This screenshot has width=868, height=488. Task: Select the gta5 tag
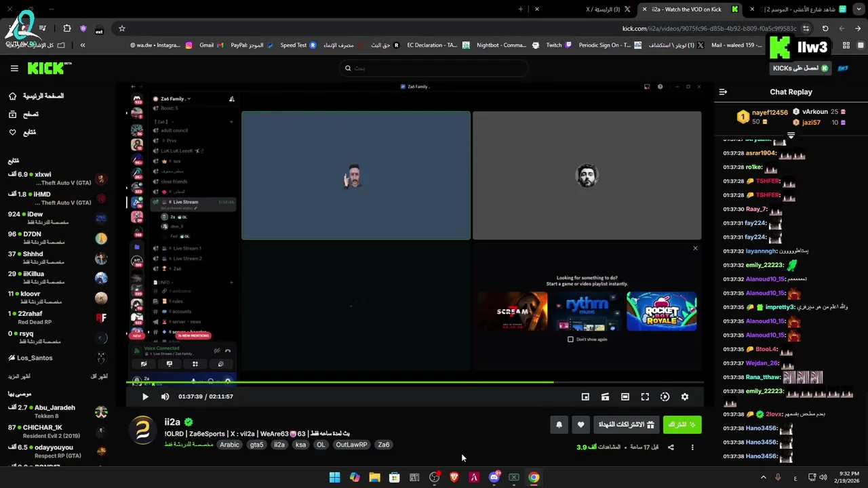click(x=256, y=445)
